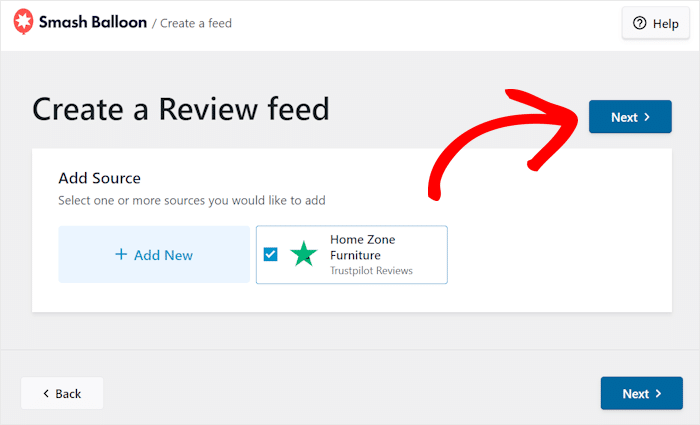Click the "Create a Review feed" title
Image resolution: width=700 pixels, height=425 pixels.
pos(181,109)
